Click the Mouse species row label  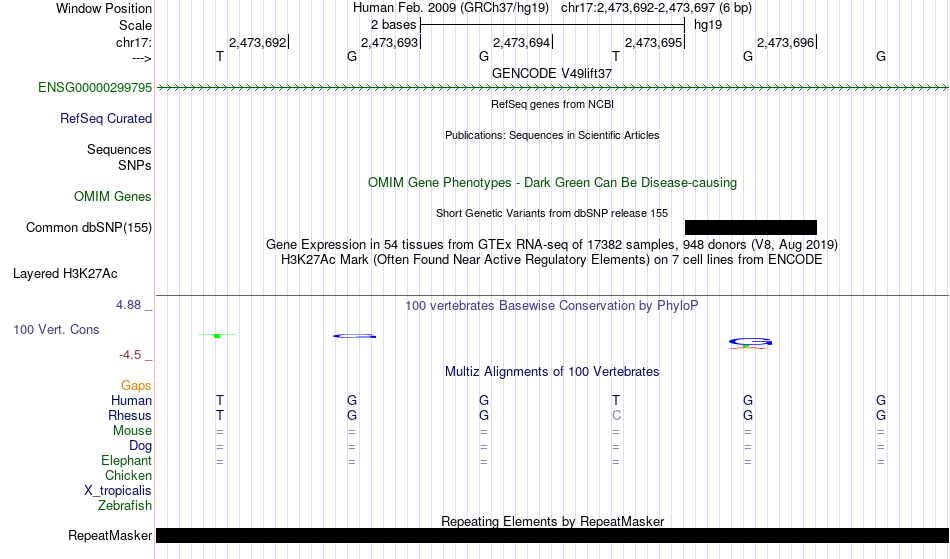tap(132, 431)
